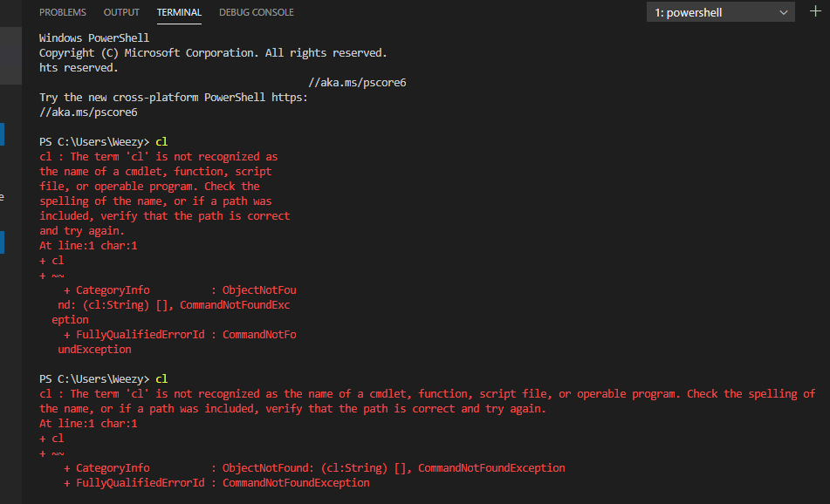Screen dimensions: 830x504
Task: Open the DEBUG CONSOLE tab
Action: tap(257, 12)
